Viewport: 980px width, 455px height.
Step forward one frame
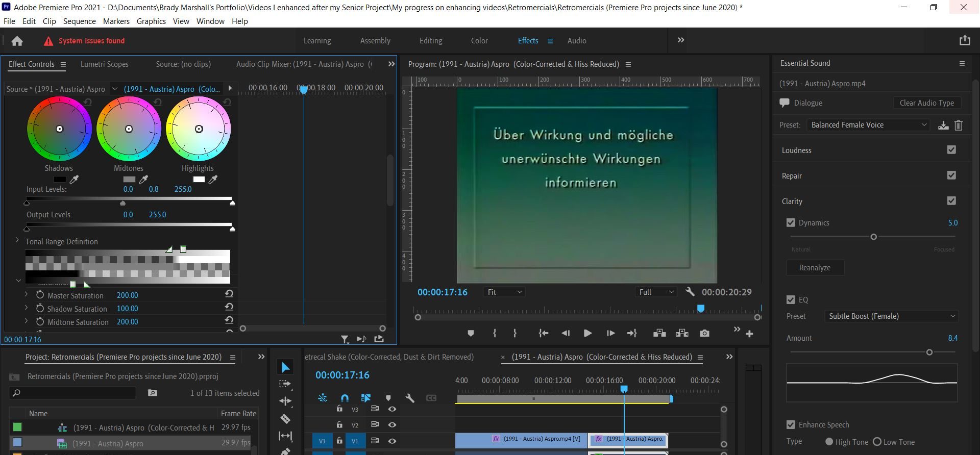point(610,333)
